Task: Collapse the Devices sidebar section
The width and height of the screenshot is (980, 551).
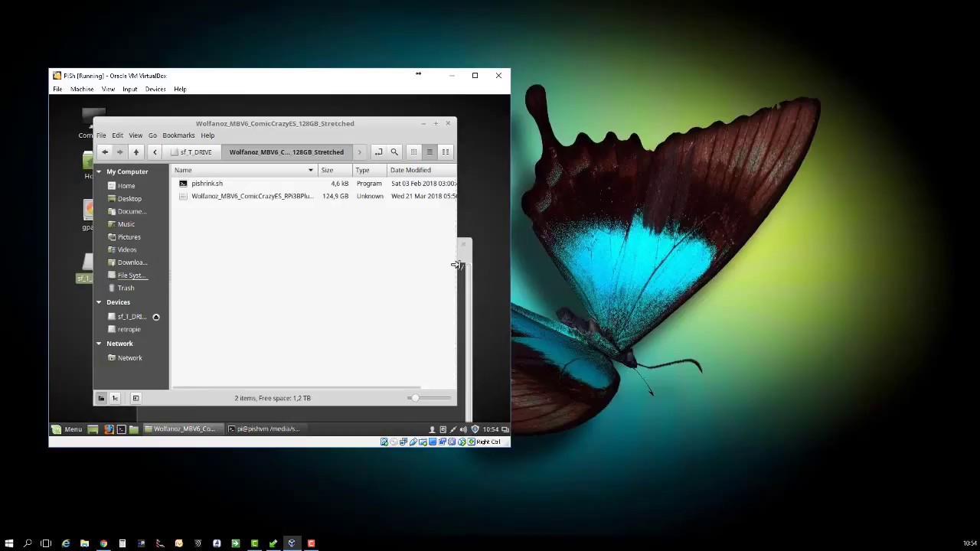Action: (x=99, y=302)
